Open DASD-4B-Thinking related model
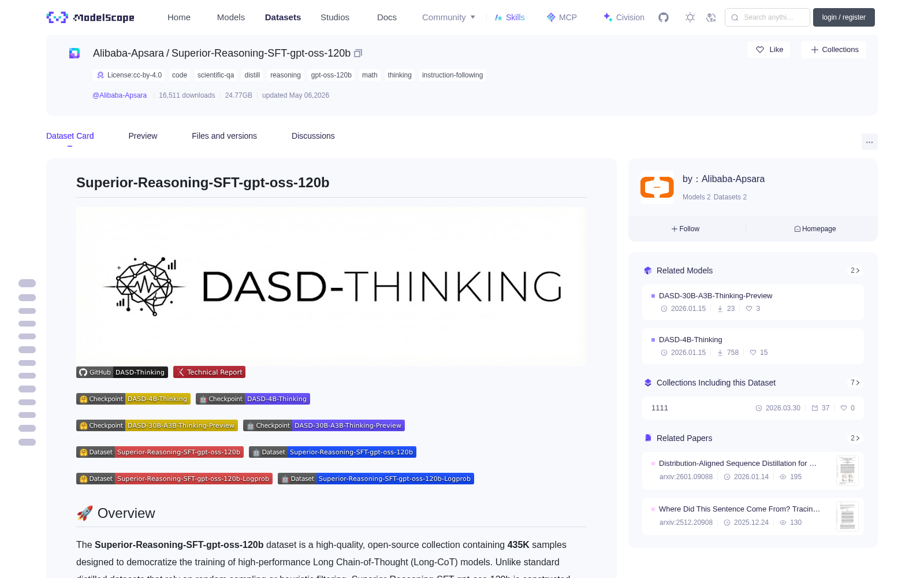Screen dimensions: 924x578 click(x=753, y=346)
